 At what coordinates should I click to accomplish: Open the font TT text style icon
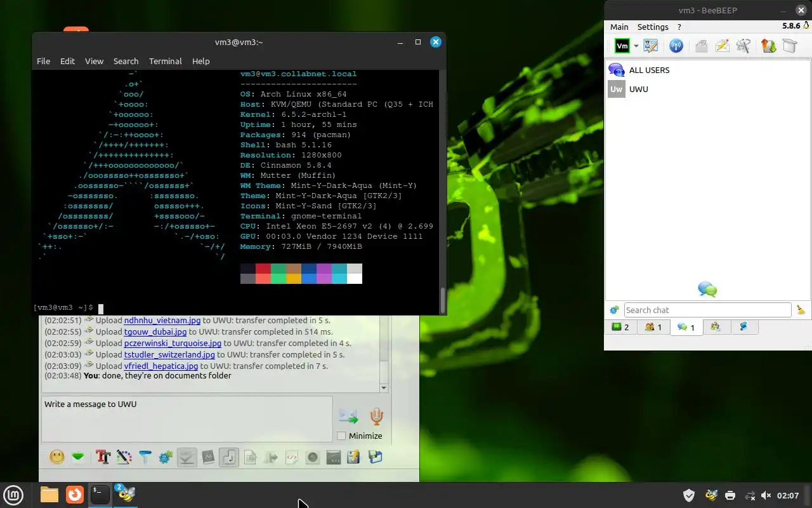tap(103, 457)
